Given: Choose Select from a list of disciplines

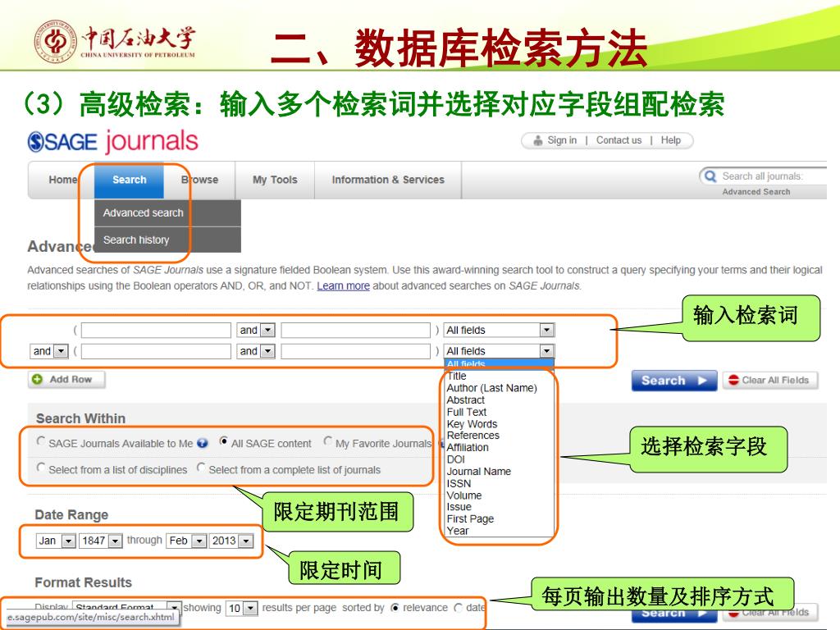Looking at the screenshot, I should (41, 468).
